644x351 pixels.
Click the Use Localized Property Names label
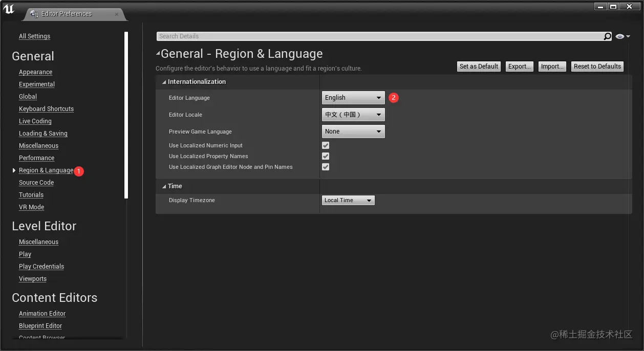point(208,157)
